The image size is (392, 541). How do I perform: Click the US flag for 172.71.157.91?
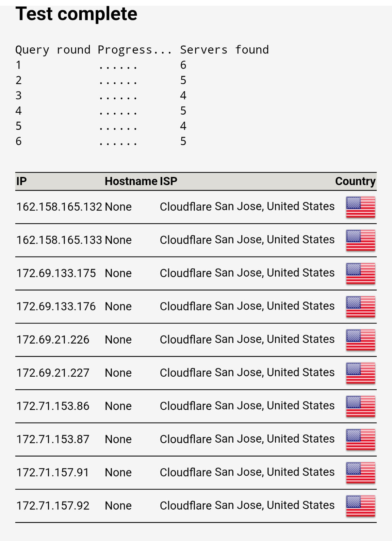(361, 473)
